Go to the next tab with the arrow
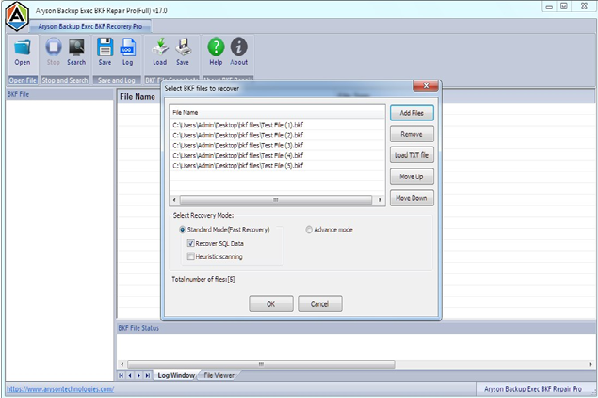The image size is (598, 398). point(139,376)
